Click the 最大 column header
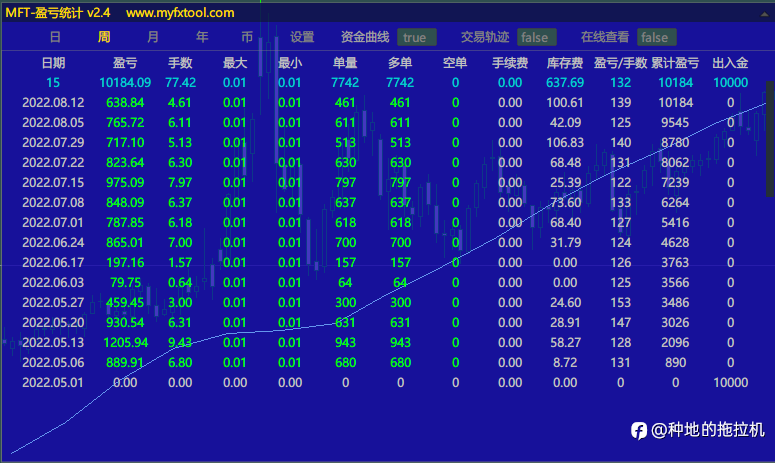 click(235, 63)
